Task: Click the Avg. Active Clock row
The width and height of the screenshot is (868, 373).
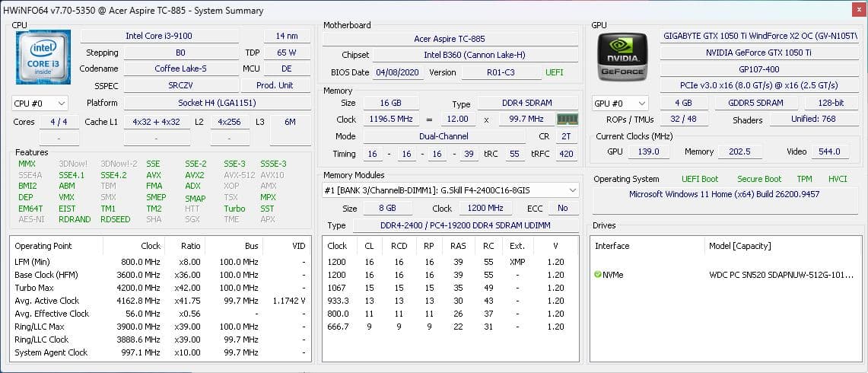Action: tap(161, 301)
